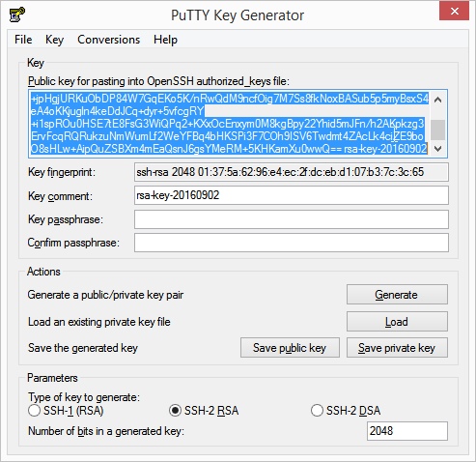The width and height of the screenshot is (476, 462).
Task: Select the SSH-1 (RSA) key type
Action: (x=66, y=411)
